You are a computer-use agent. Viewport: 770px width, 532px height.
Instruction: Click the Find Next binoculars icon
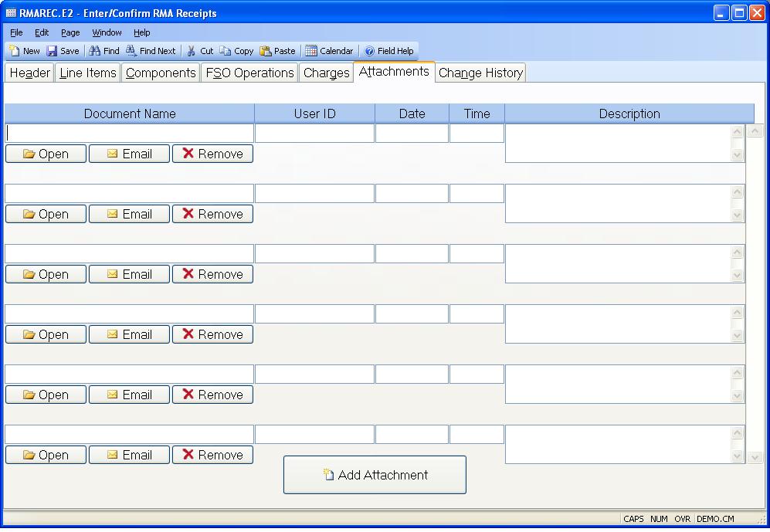[x=132, y=51]
